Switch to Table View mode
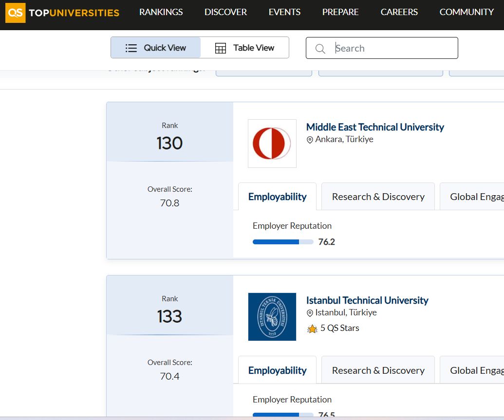This screenshot has height=420, width=504. point(244,48)
